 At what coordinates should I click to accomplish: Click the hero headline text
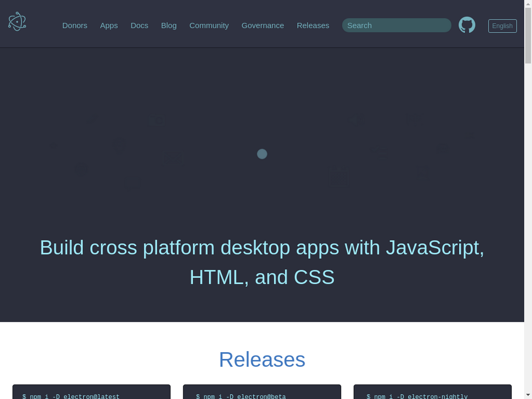pos(262,262)
